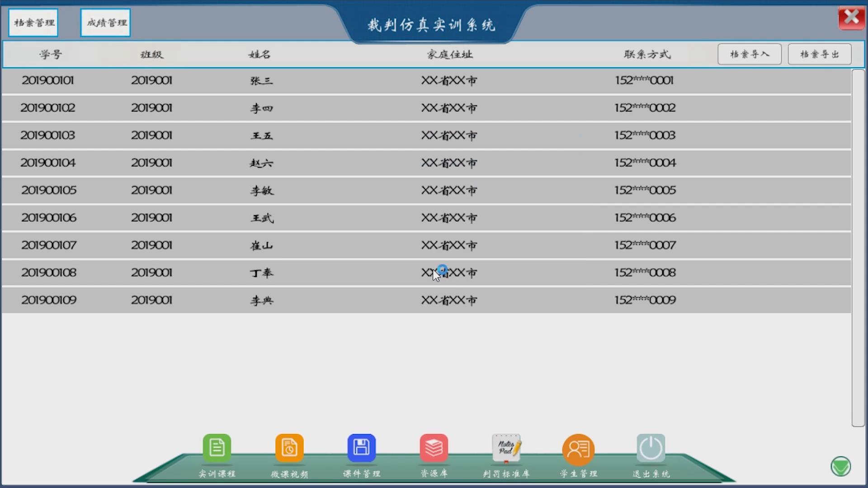Open the 实训课程 green document icon

click(217, 448)
